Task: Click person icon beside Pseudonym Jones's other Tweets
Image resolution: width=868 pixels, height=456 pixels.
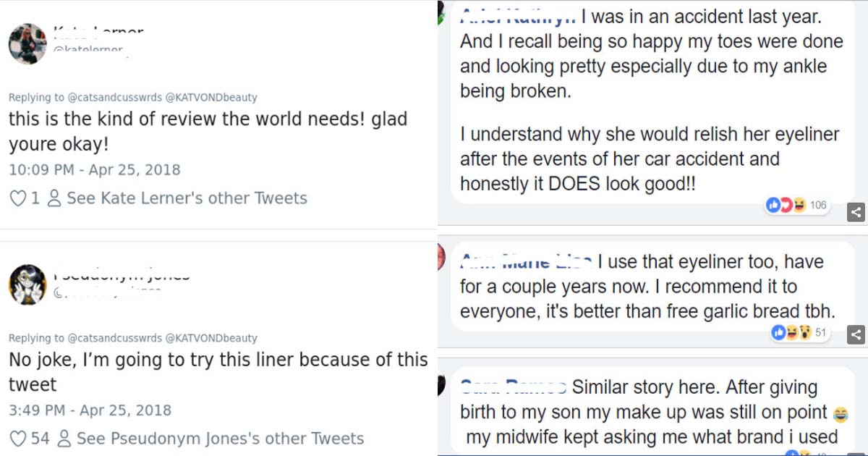Action: (64, 439)
